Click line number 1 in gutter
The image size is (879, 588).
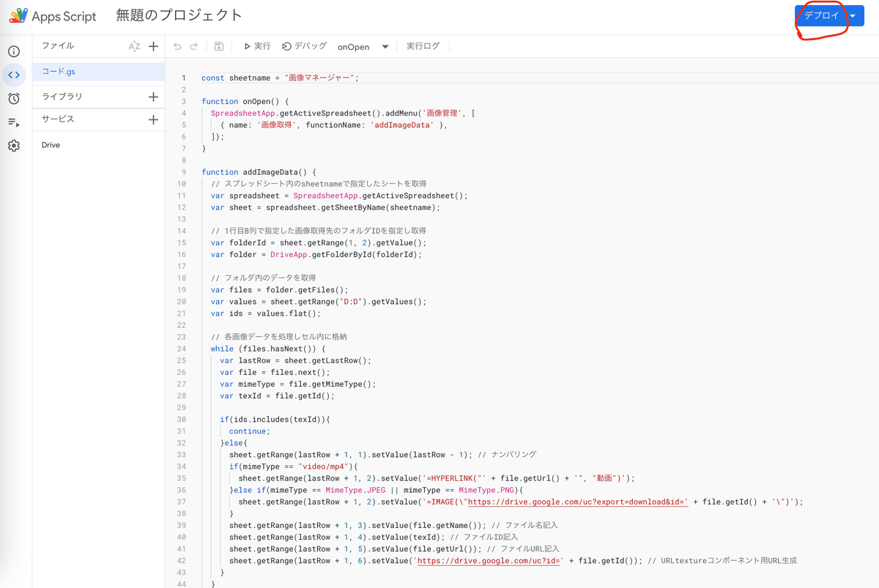[184, 78]
